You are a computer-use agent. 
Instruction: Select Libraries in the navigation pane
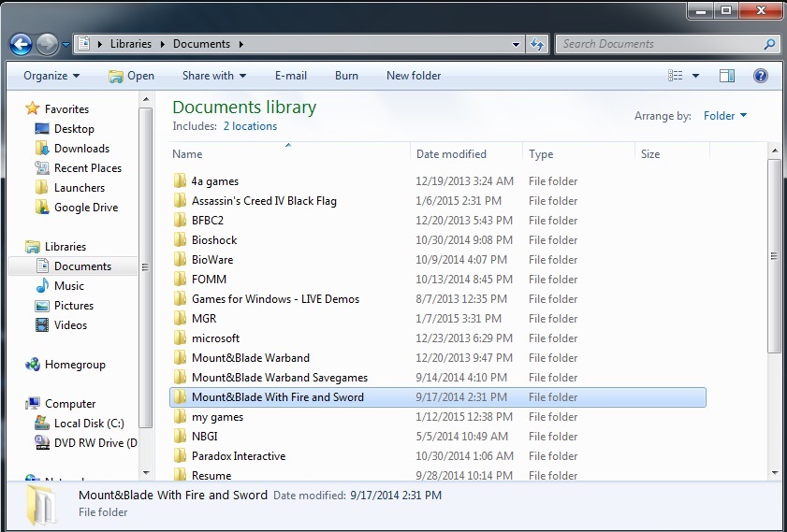(x=55, y=247)
